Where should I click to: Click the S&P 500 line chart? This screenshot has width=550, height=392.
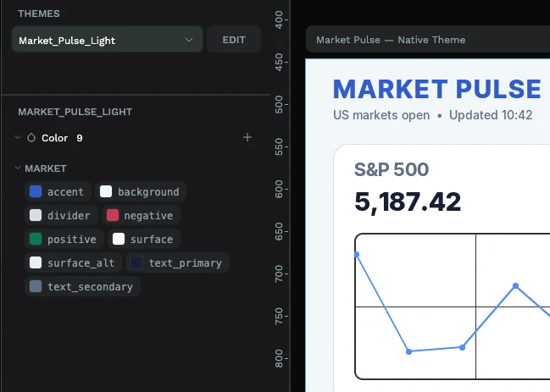(x=453, y=306)
